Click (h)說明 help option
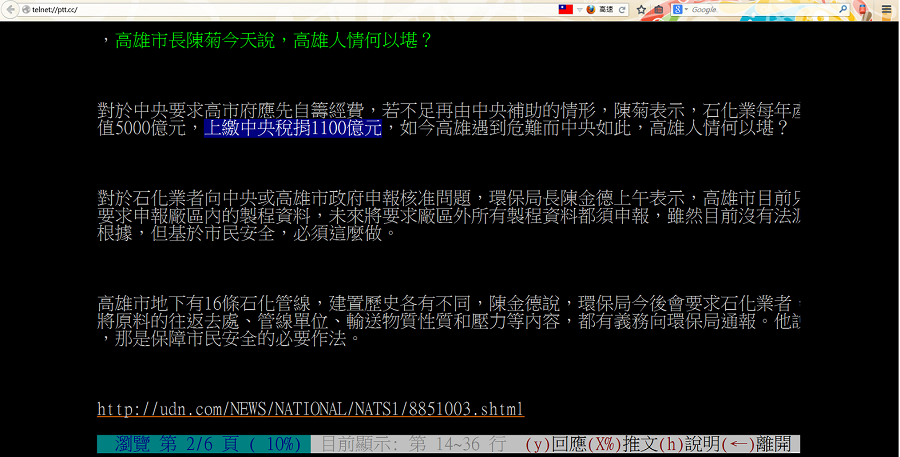The width and height of the screenshot is (900, 457). tap(689, 444)
